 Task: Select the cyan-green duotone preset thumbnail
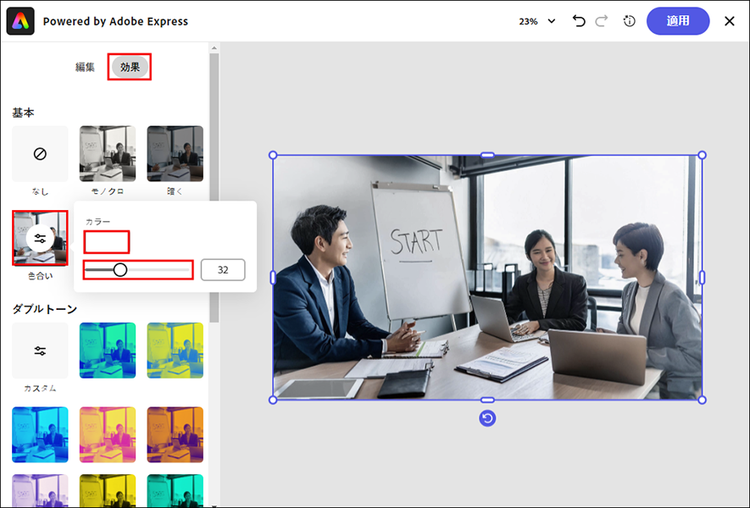coord(107,350)
